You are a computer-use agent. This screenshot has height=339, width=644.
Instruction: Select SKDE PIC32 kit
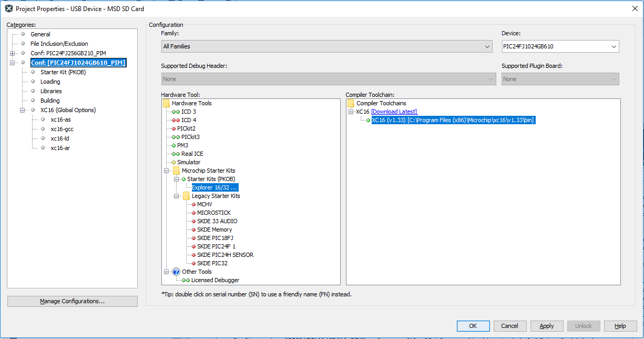(212, 263)
